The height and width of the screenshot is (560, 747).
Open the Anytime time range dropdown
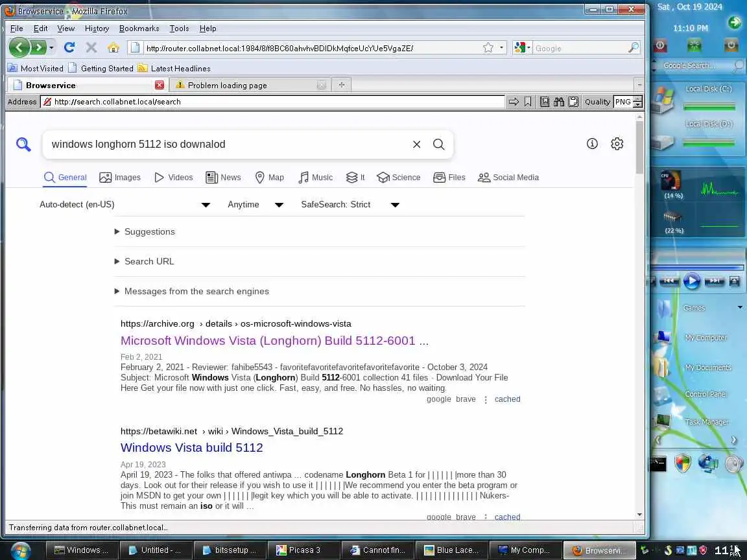[x=255, y=205]
